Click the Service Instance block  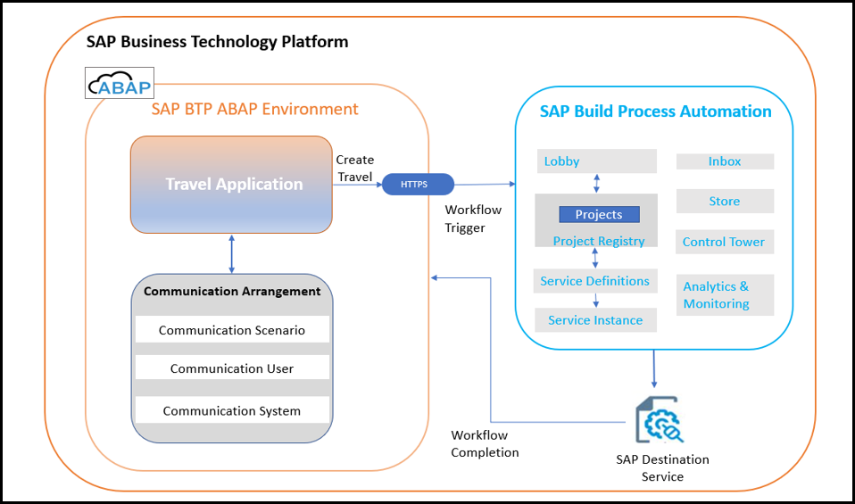(x=595, y=320)
